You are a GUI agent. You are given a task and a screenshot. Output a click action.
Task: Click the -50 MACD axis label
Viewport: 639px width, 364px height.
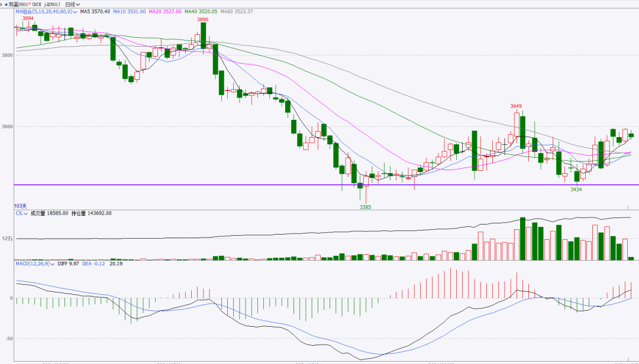[x=9, y=339]
